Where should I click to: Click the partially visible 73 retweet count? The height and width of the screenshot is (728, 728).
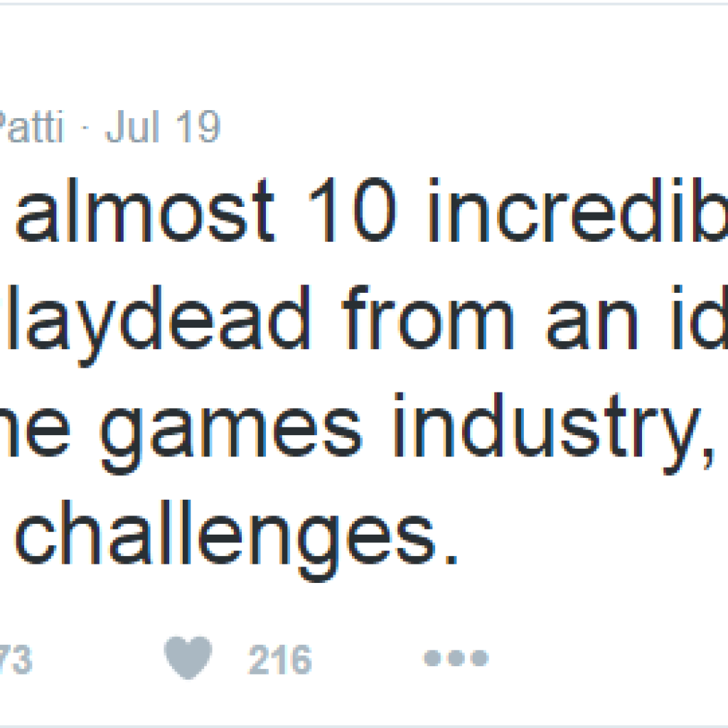pyautogui.click(x=16, y=660)
